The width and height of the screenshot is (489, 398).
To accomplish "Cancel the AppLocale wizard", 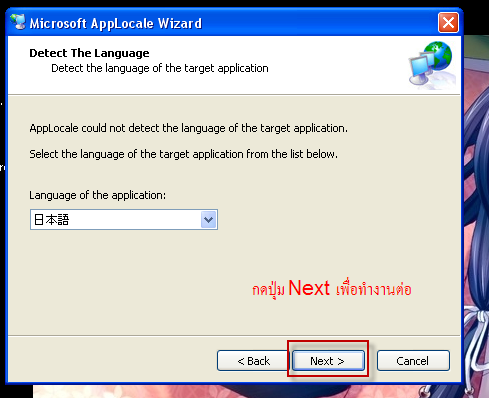I will (413, 360).
